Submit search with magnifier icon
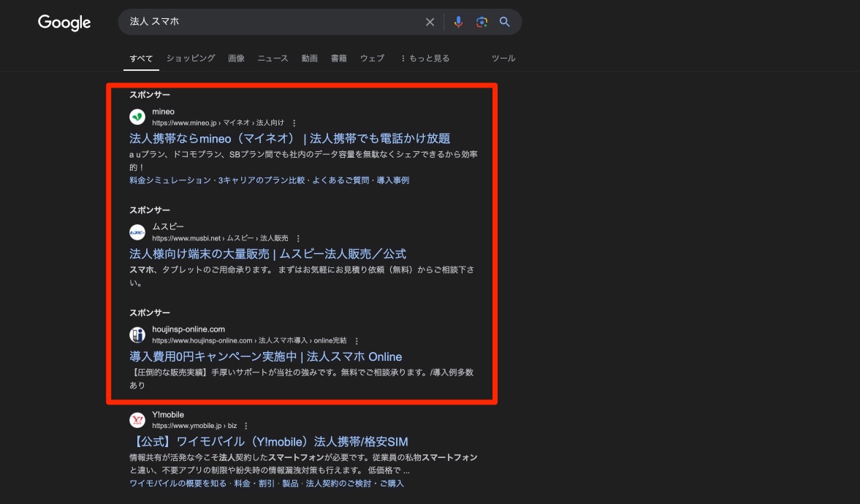This screenshot has width=860, height=504. click(505, 22)
